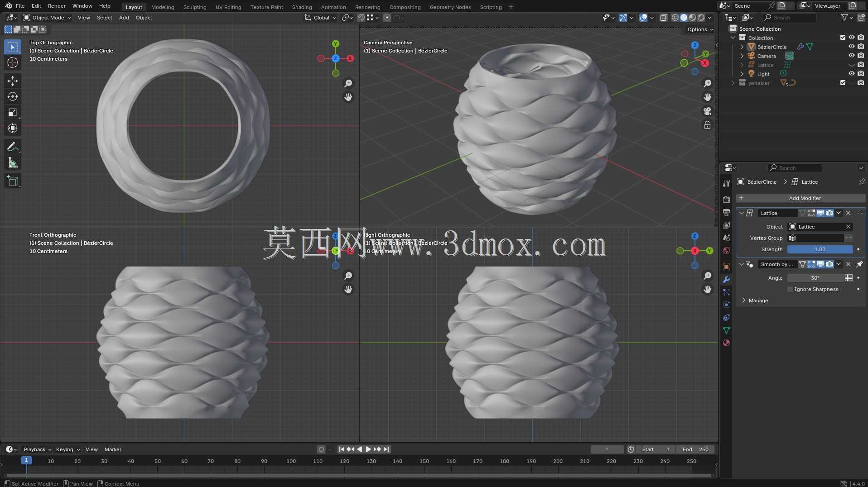The width and height of the screenshot is (868, 487).
Task: Select the Select Box tool
Action: pos(13,47)
